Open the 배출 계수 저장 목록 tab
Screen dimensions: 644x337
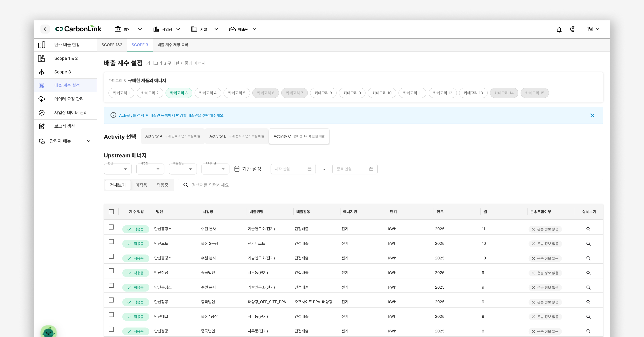click(173, 45)
